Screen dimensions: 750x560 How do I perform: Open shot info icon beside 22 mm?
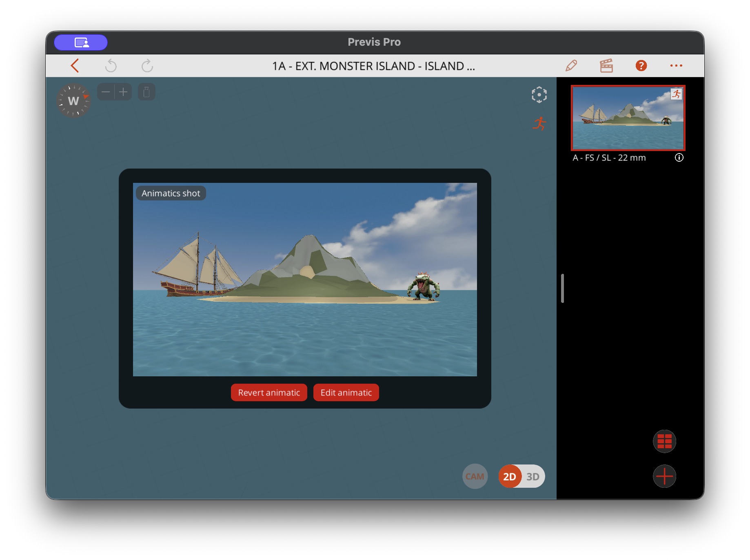[679, 158]
